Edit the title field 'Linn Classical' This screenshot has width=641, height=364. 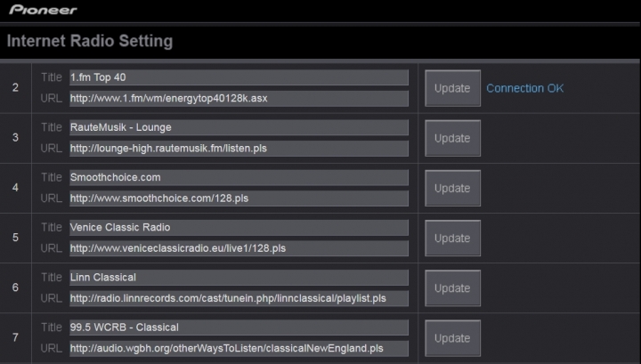(239, 278)
